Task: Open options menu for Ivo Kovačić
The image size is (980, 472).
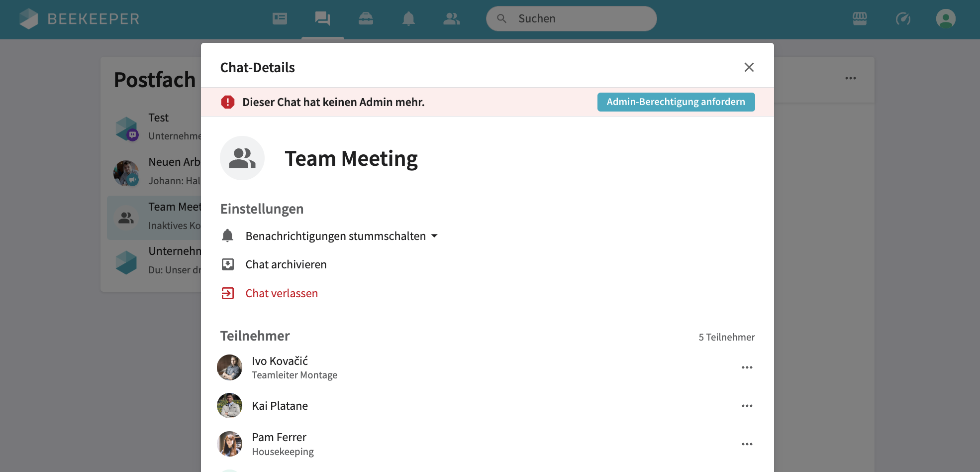Action: click(x=747, y=367)
